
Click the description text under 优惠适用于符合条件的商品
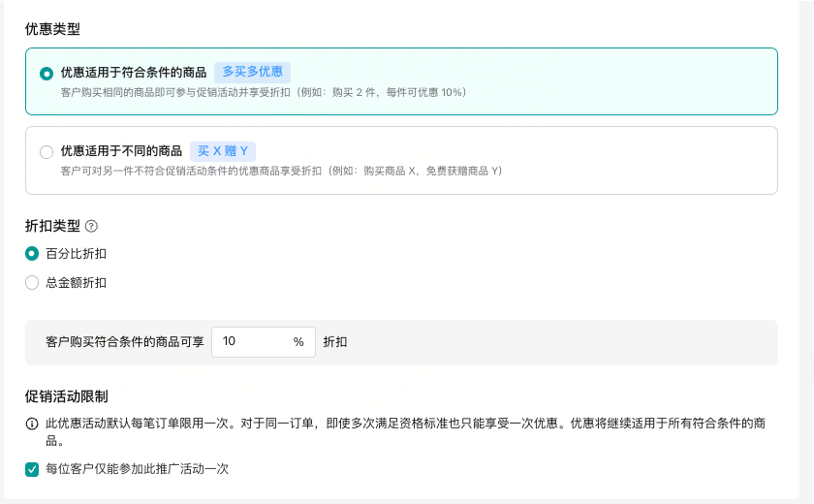tap(264, 92)
